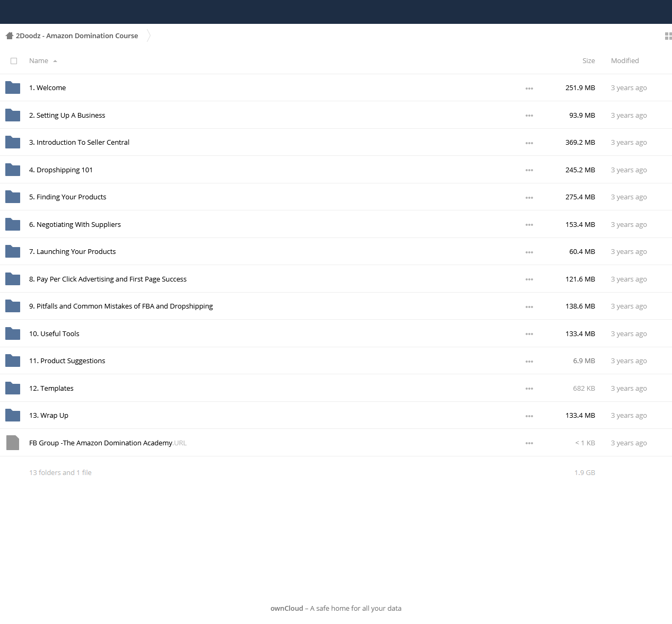
Task: Open the more actions menu for 7. Launching Your Products
Action: click(529, 252)
